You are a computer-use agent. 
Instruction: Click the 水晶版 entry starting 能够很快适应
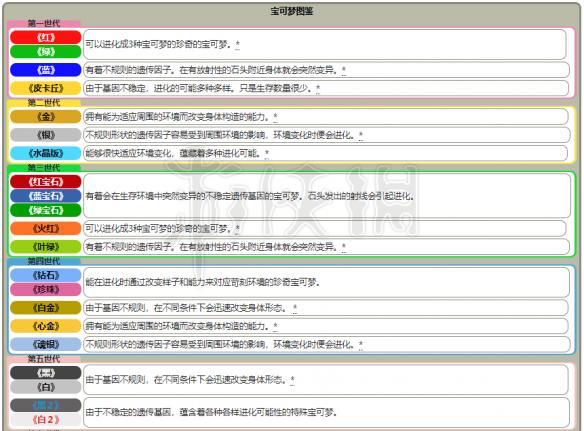tap(173, 153)
